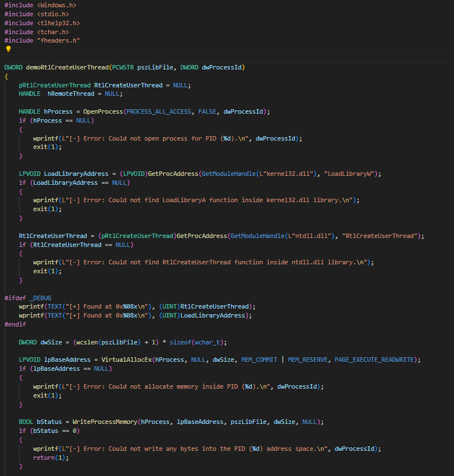Click the '#ifdef _DEBUG' directive
The height and width of the screenshot is (476, 454).
pyautogui.click(x=27, y=298)
